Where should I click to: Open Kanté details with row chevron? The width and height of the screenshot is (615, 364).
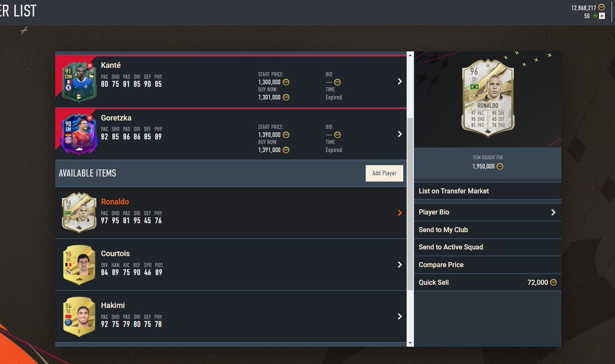(x=400, y=81)
